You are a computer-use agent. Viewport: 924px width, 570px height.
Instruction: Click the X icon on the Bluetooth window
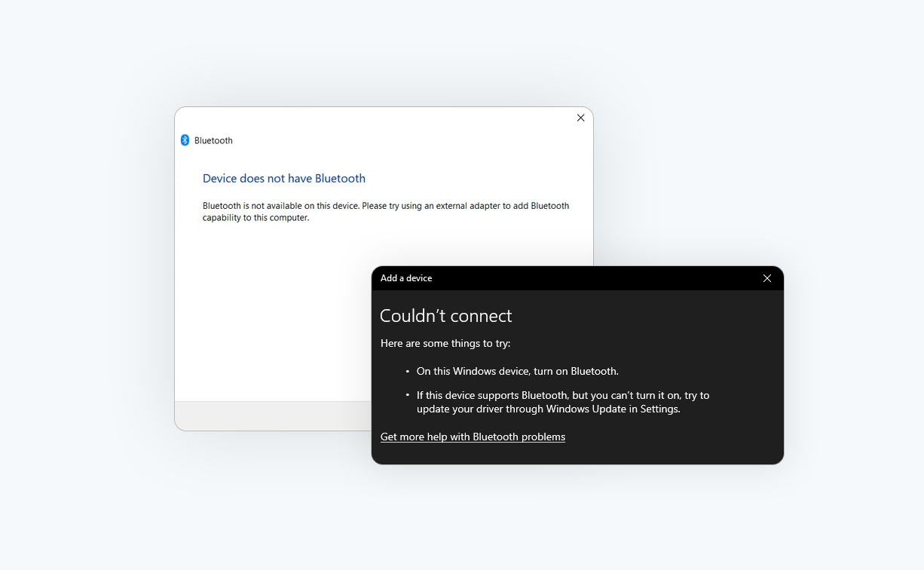(580, 118)
